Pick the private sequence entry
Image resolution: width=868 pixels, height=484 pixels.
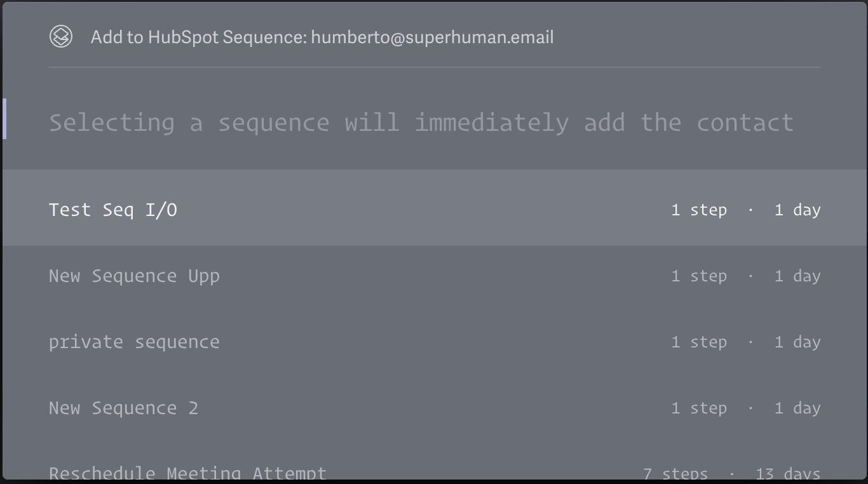[x=434, y=342]
